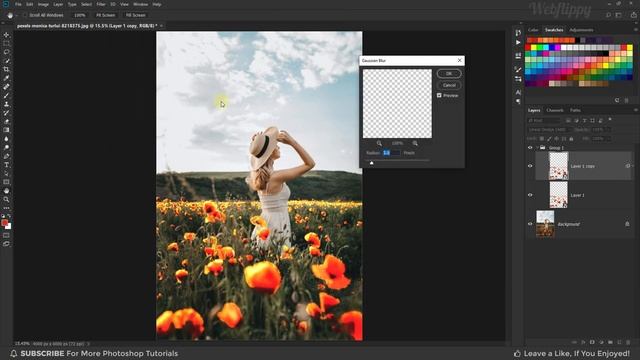The height and width of the screenshot is (360, 640).
Task: Select the Crop tool
Action: (x=7, y=69)
